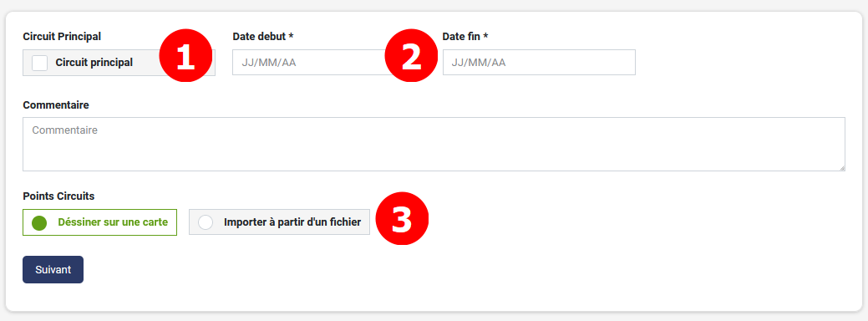Click inside the Commentaire text area

pos(434,144)
